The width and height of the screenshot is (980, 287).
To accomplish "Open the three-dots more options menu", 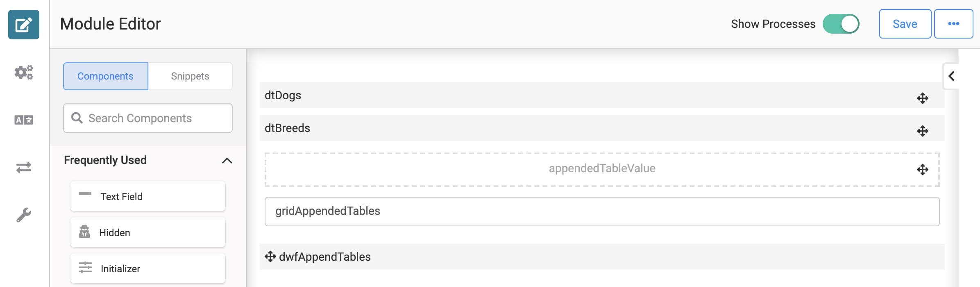I will [x=953, y=24].
